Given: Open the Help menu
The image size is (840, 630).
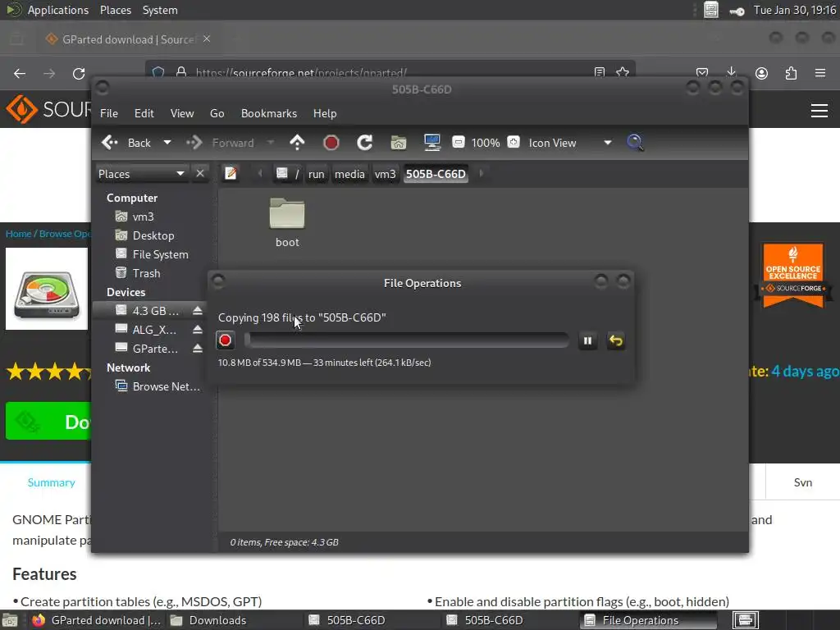Looking at the screenshot, I should pos(325,113).
